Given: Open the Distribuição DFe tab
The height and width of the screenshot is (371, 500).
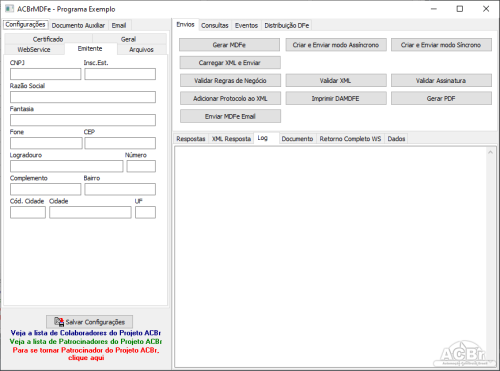Looking at the screenshot, I should click(287, 25).
